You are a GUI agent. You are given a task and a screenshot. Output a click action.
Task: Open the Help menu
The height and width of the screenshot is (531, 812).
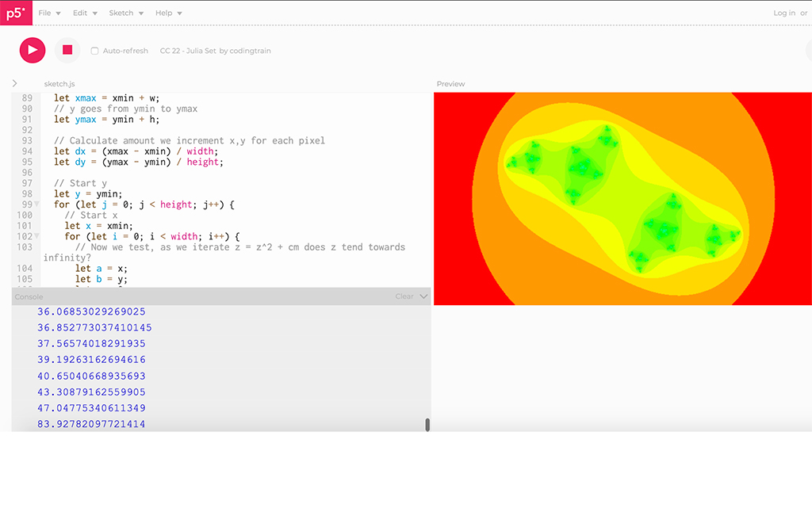coord(168,13)
